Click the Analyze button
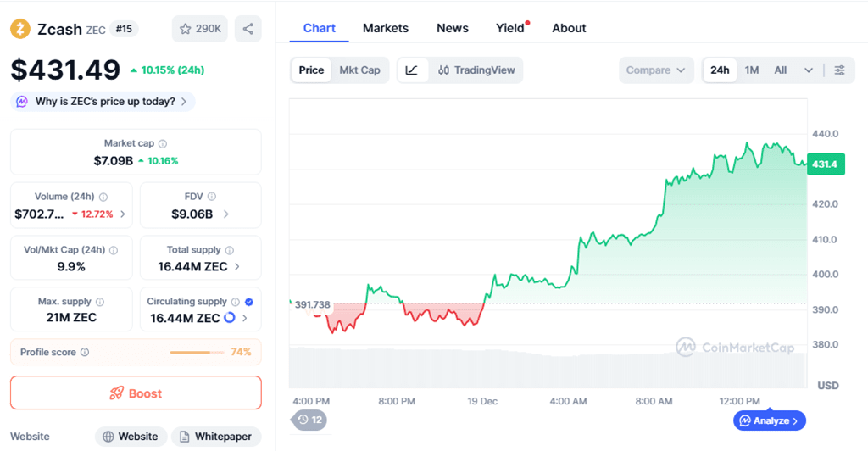Screen dimensions: 868x451 (x=770, y=420)
